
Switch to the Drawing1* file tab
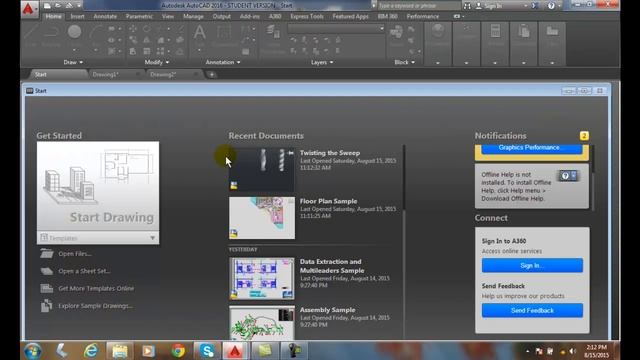105,75
